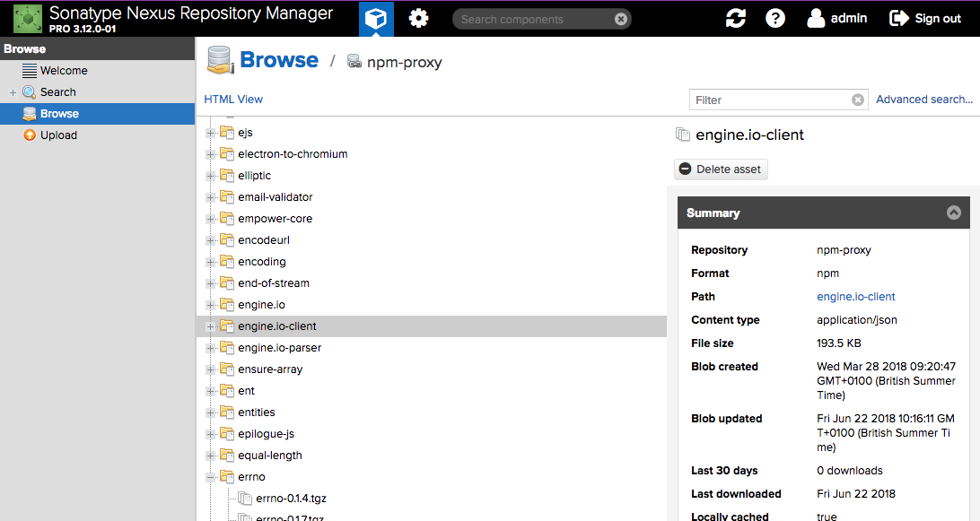This screenshot has width=980, height=521.
Task: Open the Browse cube icon in header
Action: (376, 19)
